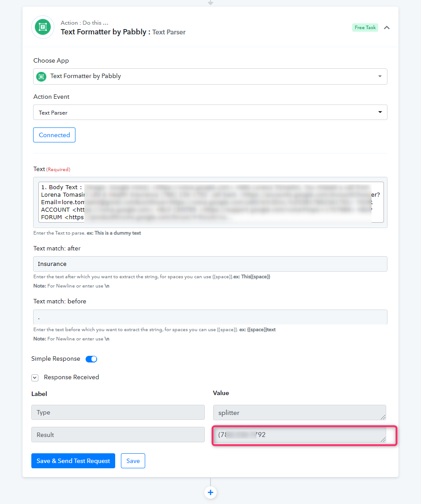Click the Text match before input field

[x=210, y=317]
